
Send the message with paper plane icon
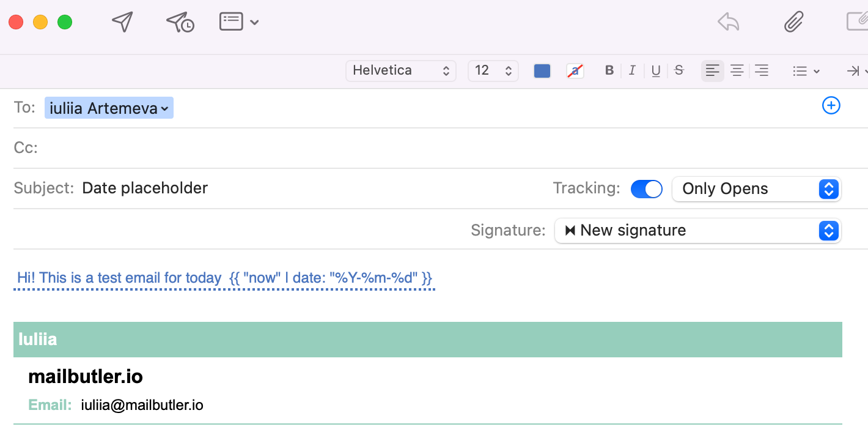[x=122, y=22]
